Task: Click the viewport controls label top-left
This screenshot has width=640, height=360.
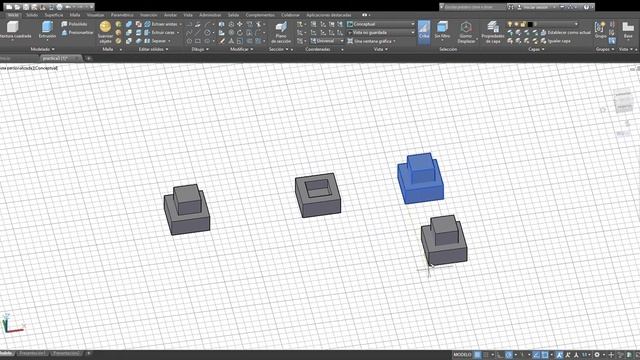Action: [x=29, y=68]
